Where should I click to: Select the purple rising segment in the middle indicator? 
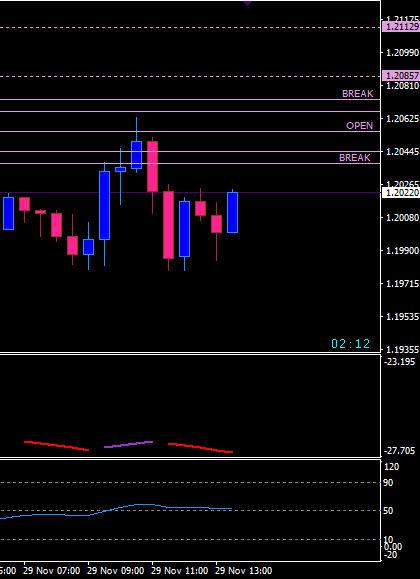(x=129, y=444)
